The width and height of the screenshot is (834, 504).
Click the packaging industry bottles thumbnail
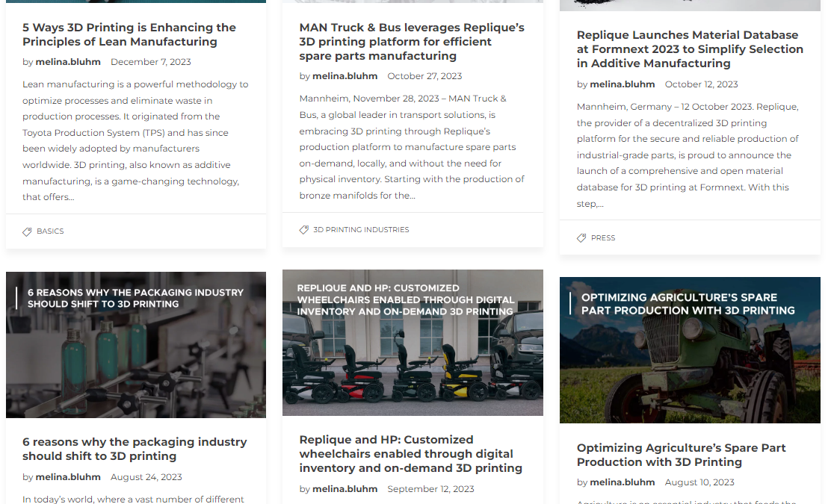click(136, 344)
